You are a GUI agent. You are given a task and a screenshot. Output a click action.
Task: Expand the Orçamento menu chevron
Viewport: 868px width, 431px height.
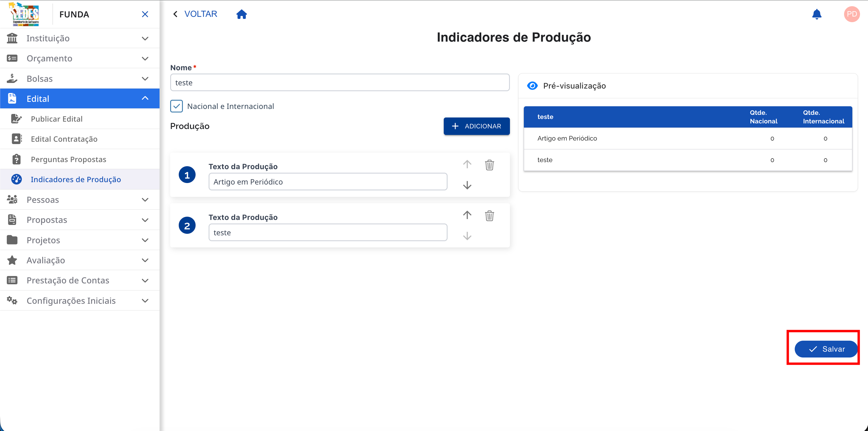(x=145, y=58)
